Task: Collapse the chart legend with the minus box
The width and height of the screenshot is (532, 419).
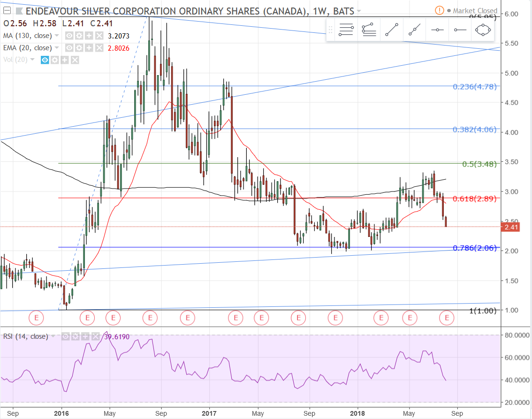Action: pos(7,11)
